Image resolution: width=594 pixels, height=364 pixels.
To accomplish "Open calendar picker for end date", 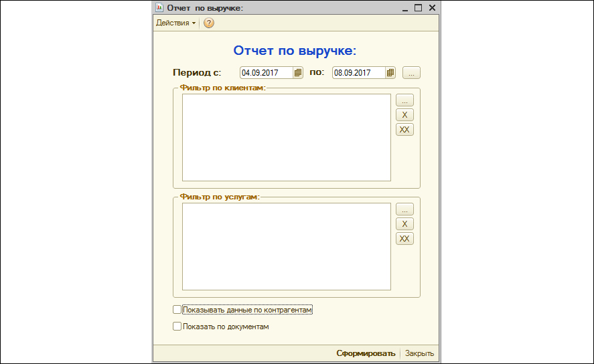I will [x=391, y=72].
